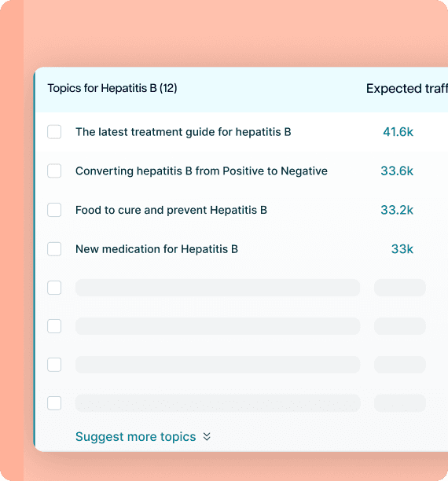Open 'Food to cure and prevent Hepatitis B'

coord(171,210)
